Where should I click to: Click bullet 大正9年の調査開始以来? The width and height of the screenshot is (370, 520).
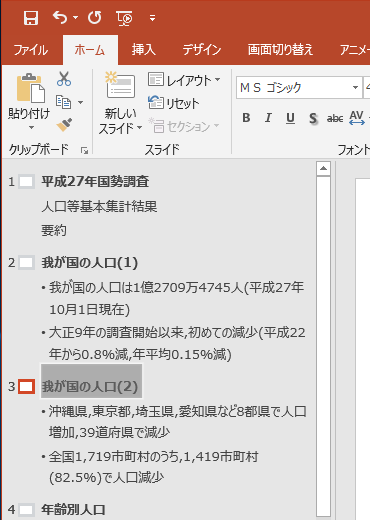[x=177, y=343]
